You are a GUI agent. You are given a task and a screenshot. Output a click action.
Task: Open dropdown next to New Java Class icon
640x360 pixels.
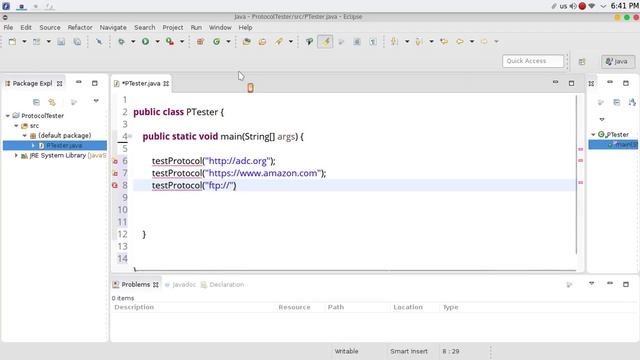[228, 42]
